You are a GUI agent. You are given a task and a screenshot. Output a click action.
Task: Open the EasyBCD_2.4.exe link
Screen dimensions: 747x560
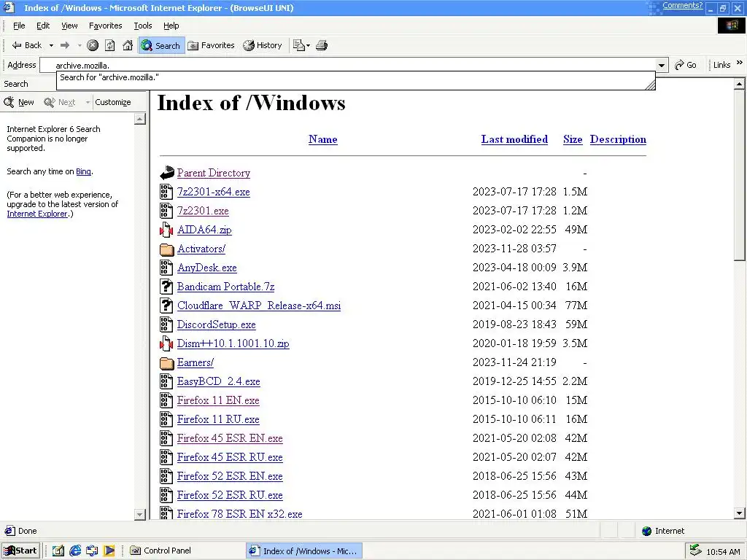pos(219,381)
